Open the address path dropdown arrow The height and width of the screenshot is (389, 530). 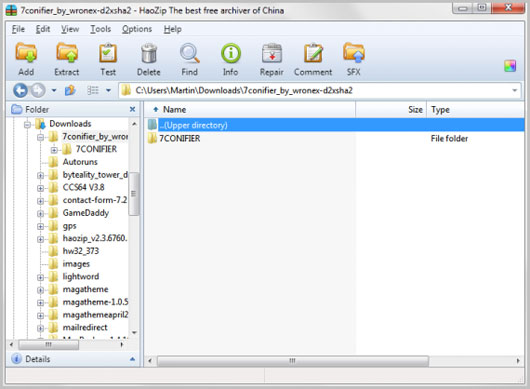514,91
